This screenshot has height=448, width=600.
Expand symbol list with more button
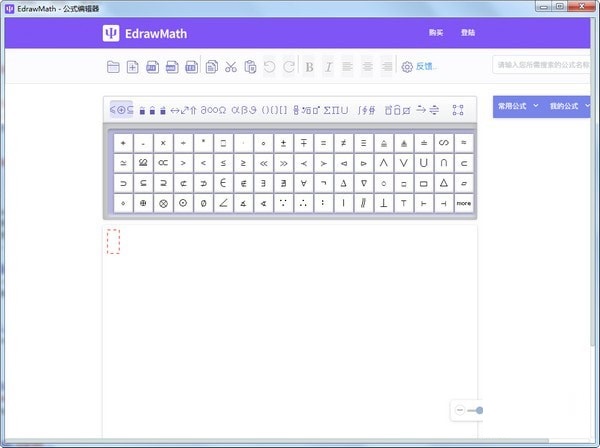463,203
